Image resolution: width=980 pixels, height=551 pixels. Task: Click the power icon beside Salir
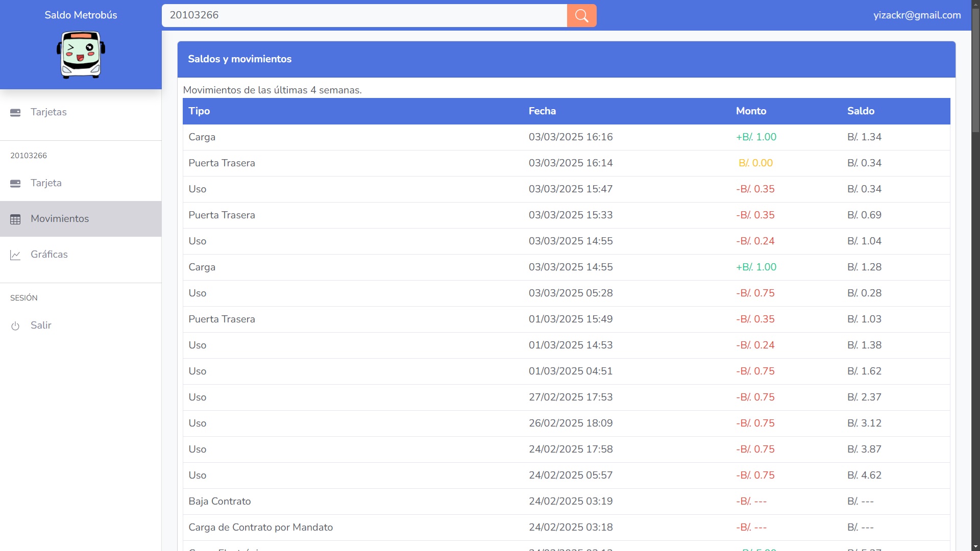click(15, 325)
